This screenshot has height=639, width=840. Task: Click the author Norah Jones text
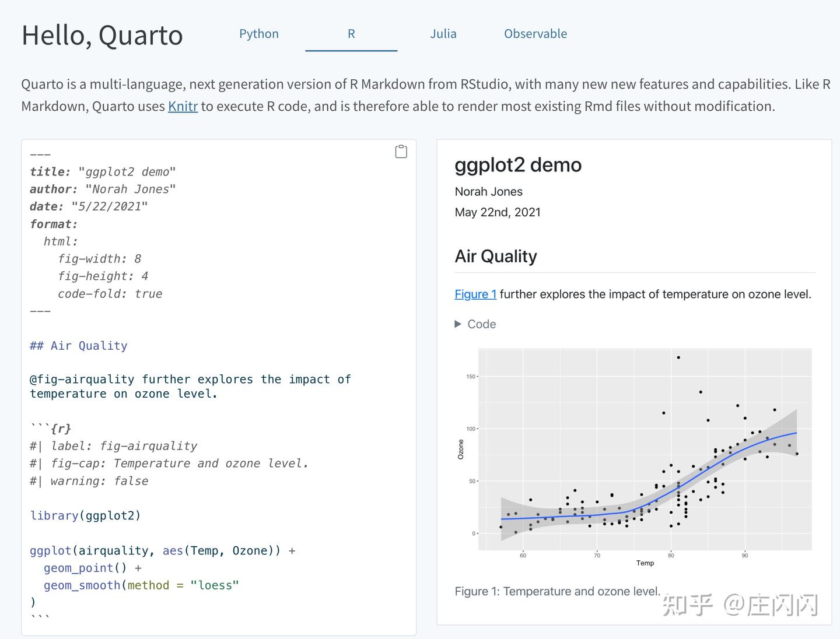[488, 191]
